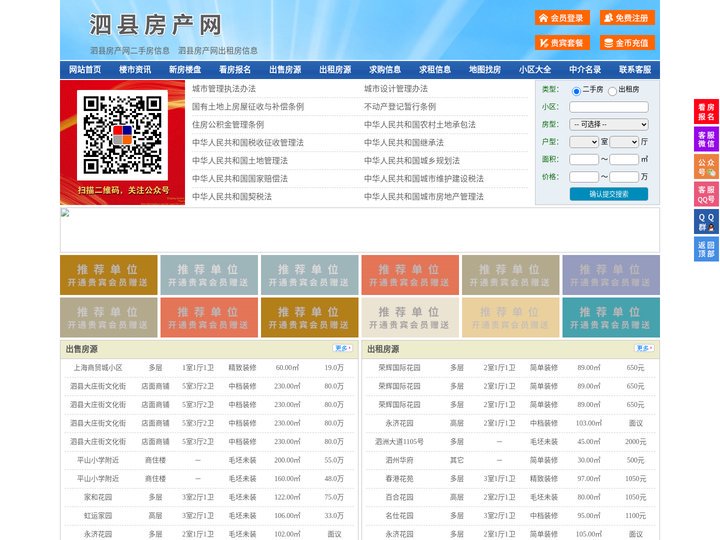Screen dimensions: 720x540
Task: Click the red 看房报名 sidebar icon
Action: (x=706, y=112)
